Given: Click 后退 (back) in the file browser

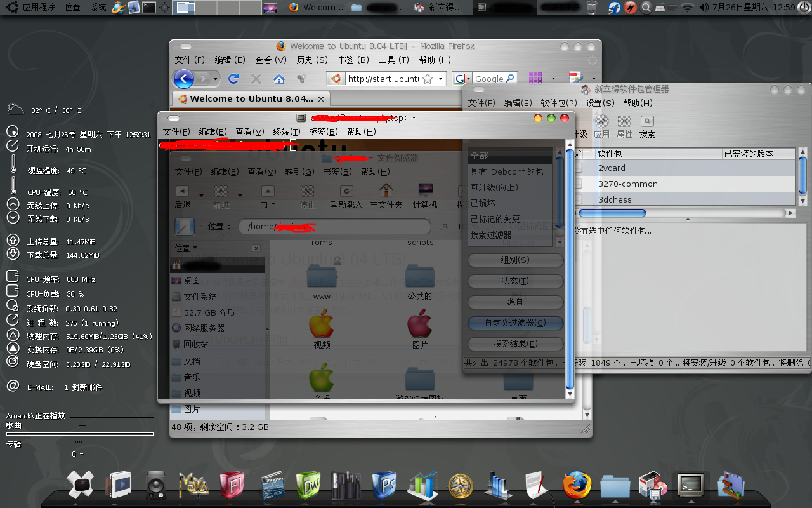Looking at the screenshot, I should [183, 197].
